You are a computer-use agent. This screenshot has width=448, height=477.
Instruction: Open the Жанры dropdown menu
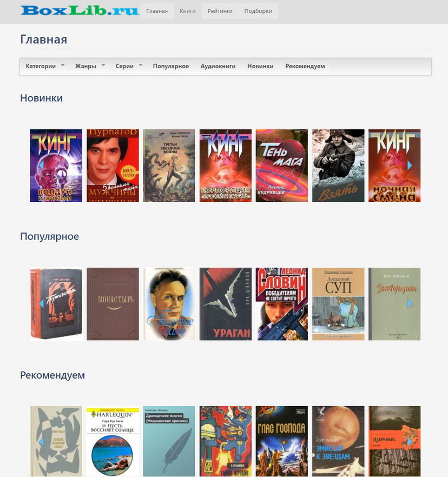(x=89, y=66)
